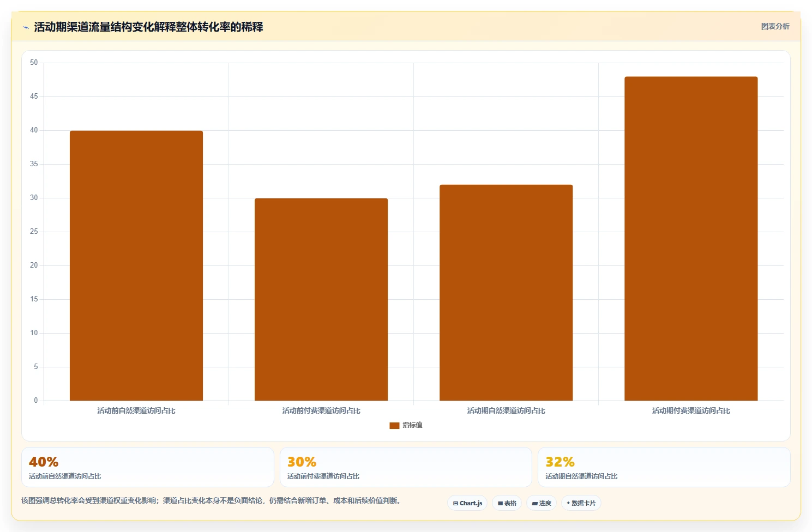Click the 30% value in second card

click(302, 462)
